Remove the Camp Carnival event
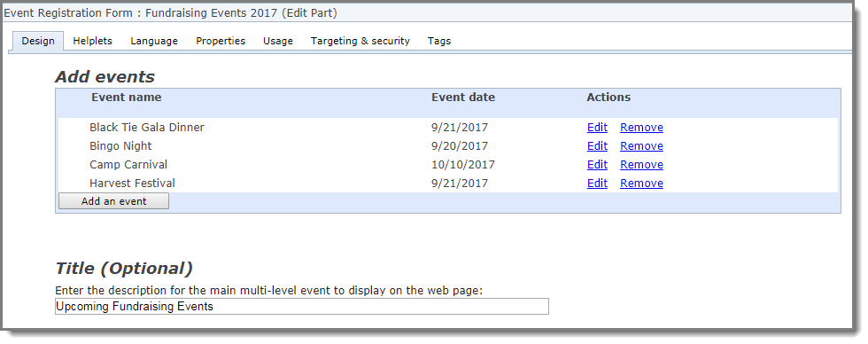 641,165
